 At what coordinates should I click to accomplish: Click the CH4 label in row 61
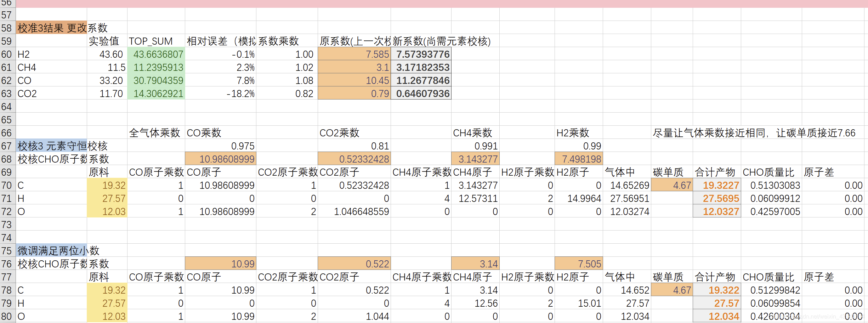tap(51, 67)
